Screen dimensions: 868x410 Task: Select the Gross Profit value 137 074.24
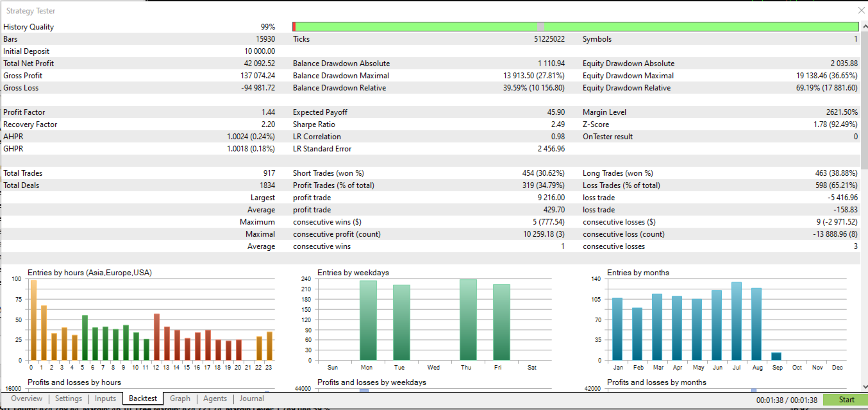coord(258,76)
